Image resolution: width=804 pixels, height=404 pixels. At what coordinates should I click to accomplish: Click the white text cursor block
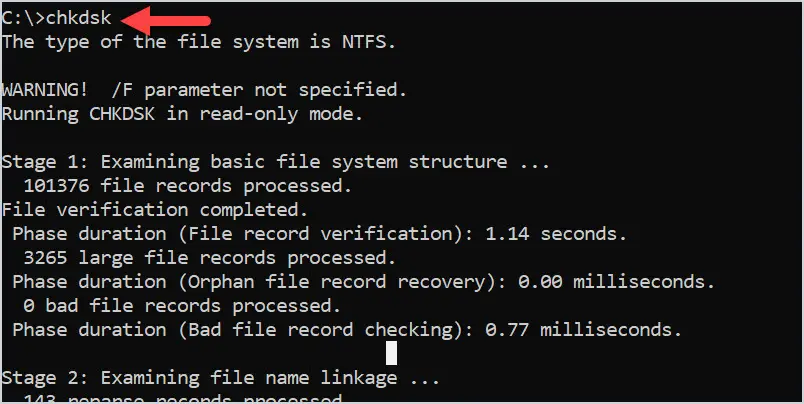(x=391, y=353)
